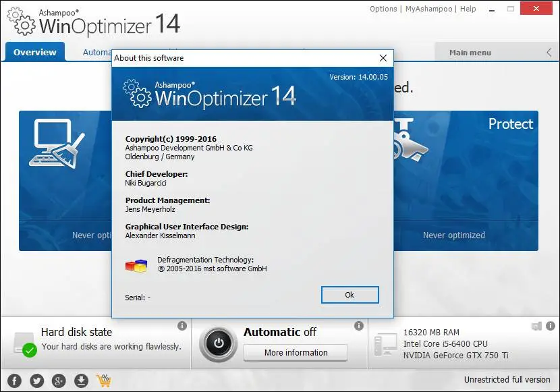Click the Oldenburg / Germany text
This screenshot has height=392, width=560.
160,157
